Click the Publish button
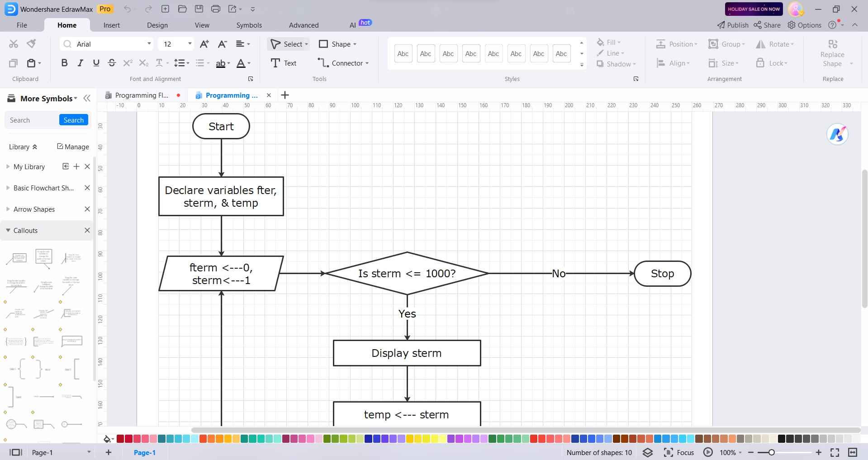 point(732,25)
